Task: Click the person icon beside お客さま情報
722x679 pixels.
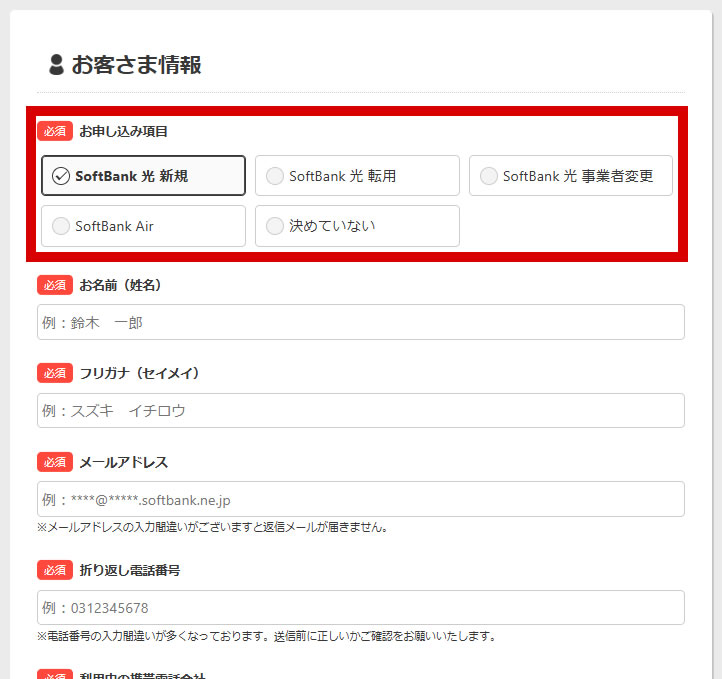Action: (x=57, y=65)
